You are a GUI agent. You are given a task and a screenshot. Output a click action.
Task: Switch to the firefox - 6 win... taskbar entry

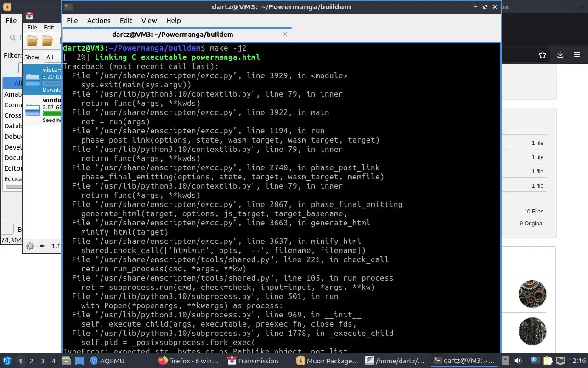tap(188, 361)
